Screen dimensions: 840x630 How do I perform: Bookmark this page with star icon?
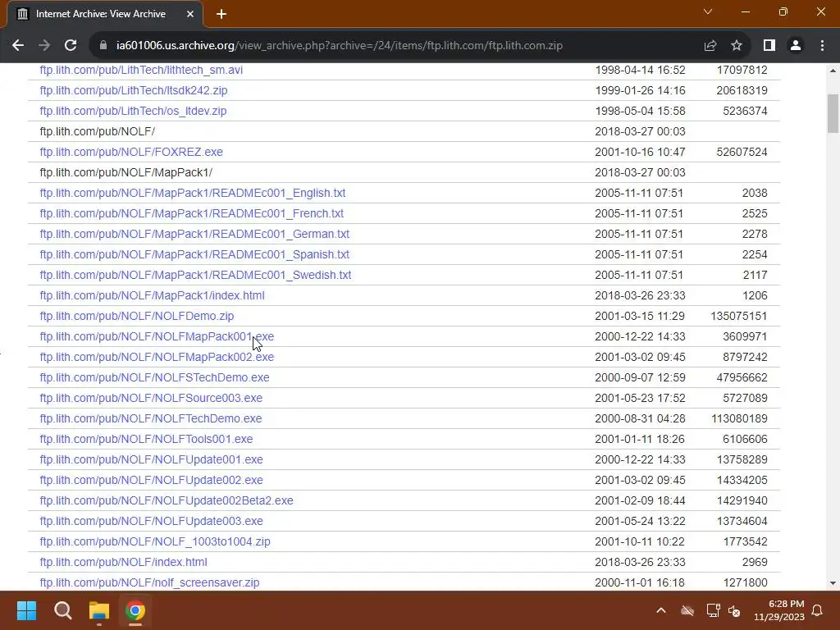[x=737, y=46]
